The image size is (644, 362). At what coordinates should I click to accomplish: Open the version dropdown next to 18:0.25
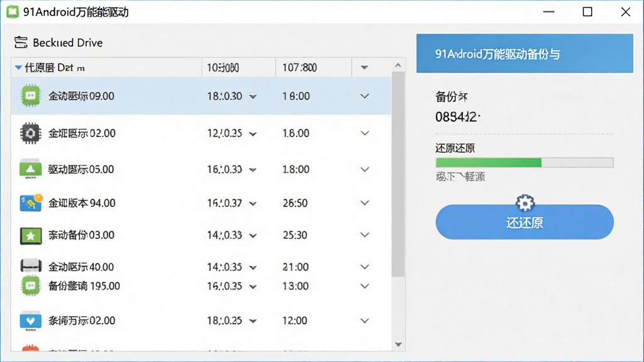click(253, 321)
